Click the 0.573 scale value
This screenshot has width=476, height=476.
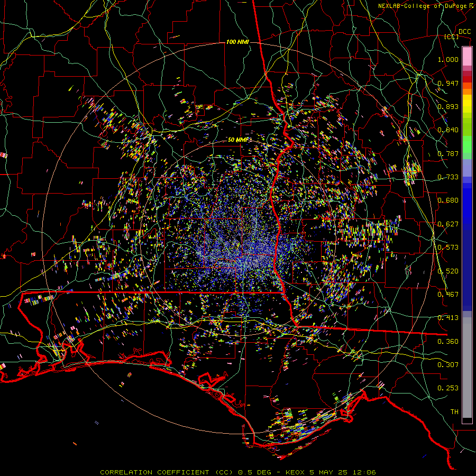pos(448,248)
